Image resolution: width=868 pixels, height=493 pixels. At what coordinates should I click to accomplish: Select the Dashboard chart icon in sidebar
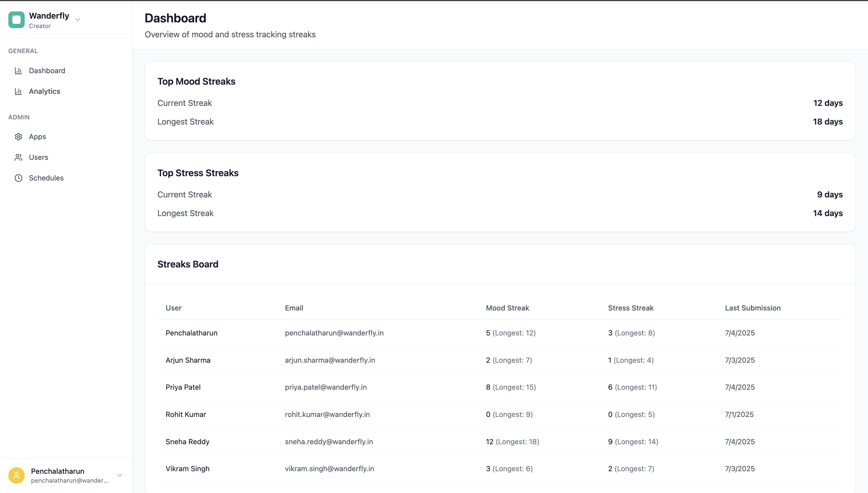pos(19,70)
